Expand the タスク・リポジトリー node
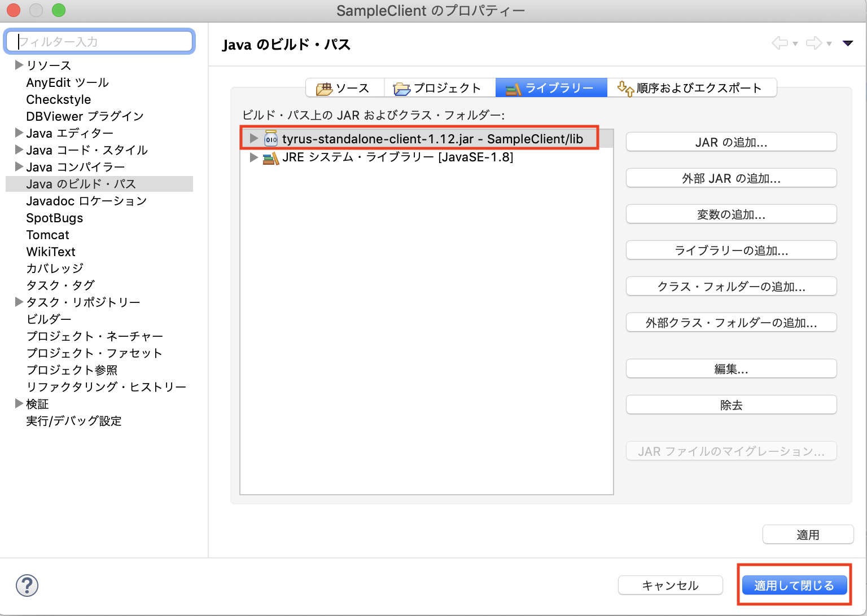Screen dimensions: 867x616 pyautogui.click(x=19, y=302)
